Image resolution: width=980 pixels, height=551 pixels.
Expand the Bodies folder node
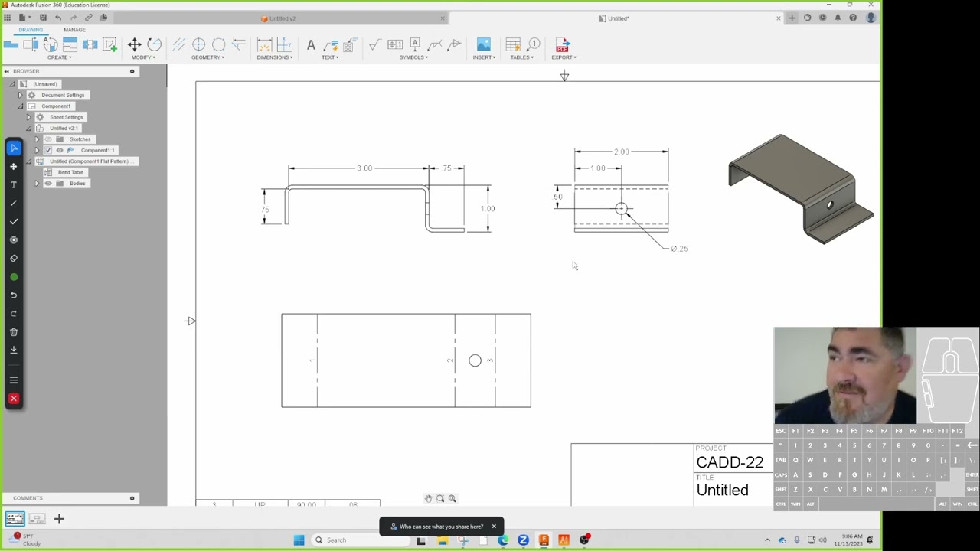pos(36,184)
